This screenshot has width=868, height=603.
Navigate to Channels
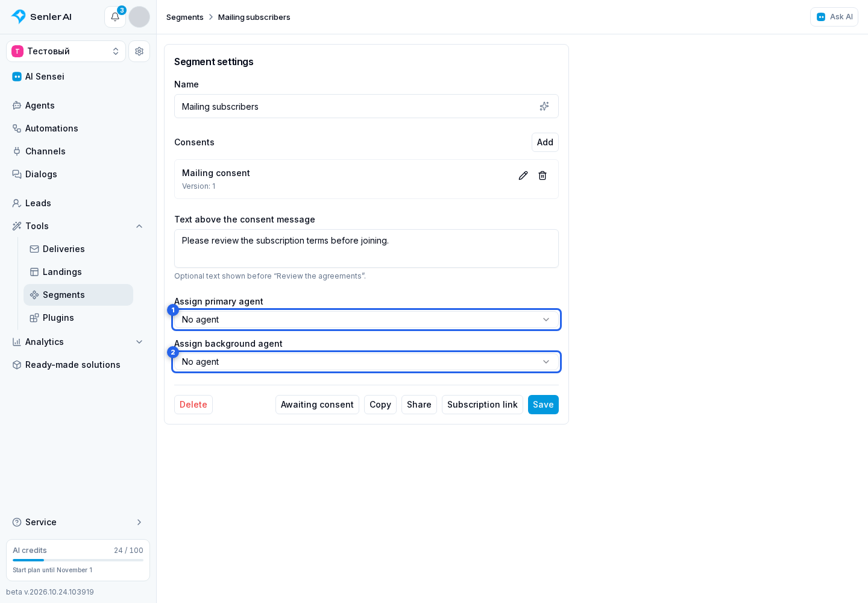click(x=78, y=151)
